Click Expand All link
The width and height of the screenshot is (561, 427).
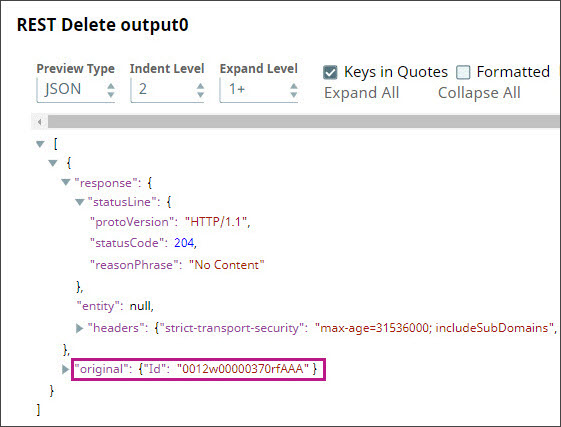click(361, 93)
